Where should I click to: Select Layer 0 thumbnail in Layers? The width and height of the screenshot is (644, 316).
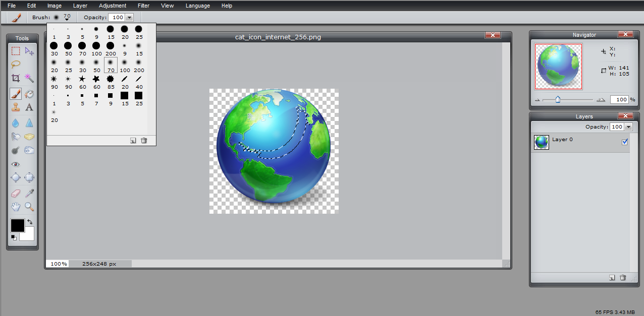click(542, 142)
